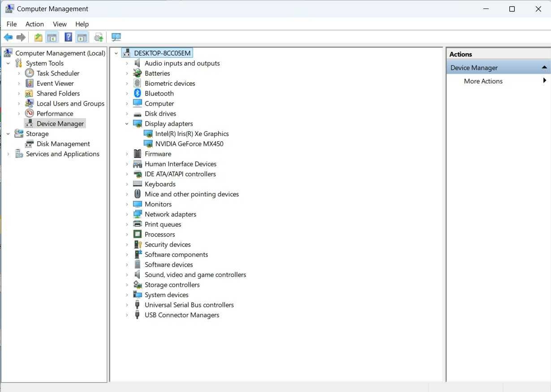This screenshot has height=392, width=551.
Task: Expand the Services and Applications node
Action: (8, 153)
